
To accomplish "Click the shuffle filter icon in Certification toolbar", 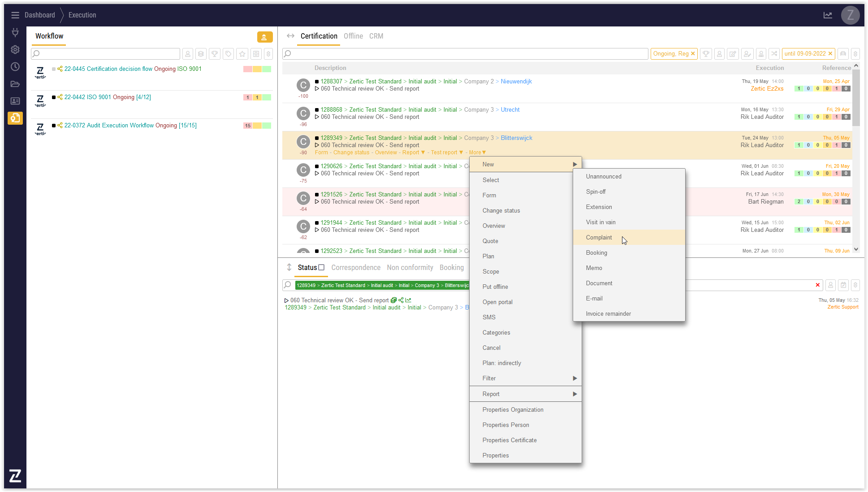I will point(774,54).
